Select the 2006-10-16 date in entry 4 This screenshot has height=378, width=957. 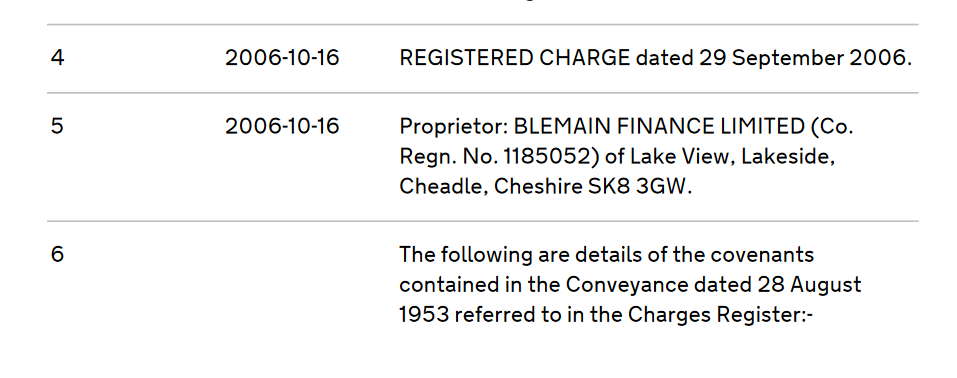pos(282,58)
